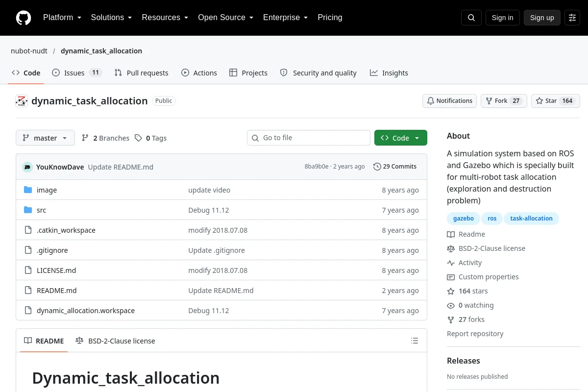588x392 pixels.
Task: Select the task-allocation topic tag
Action: pos(531,218)
